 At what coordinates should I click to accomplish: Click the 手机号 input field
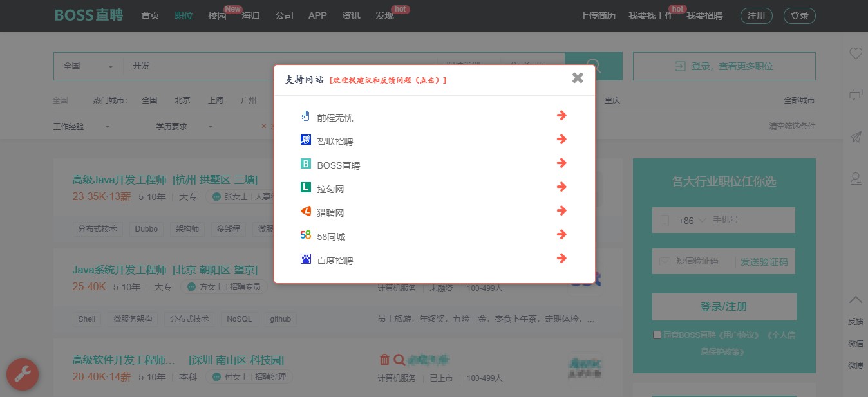click(x=751, y=220)
